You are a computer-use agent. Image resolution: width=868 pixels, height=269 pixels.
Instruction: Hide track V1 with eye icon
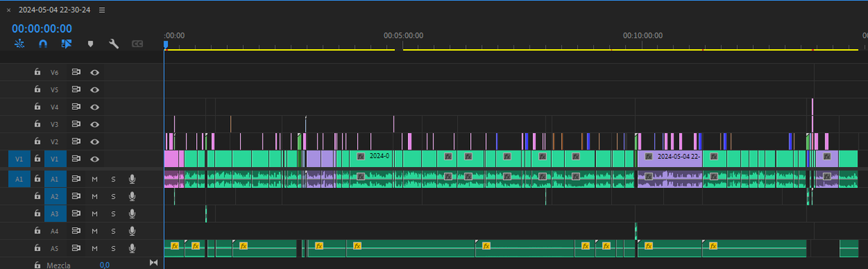pos(94,159)
